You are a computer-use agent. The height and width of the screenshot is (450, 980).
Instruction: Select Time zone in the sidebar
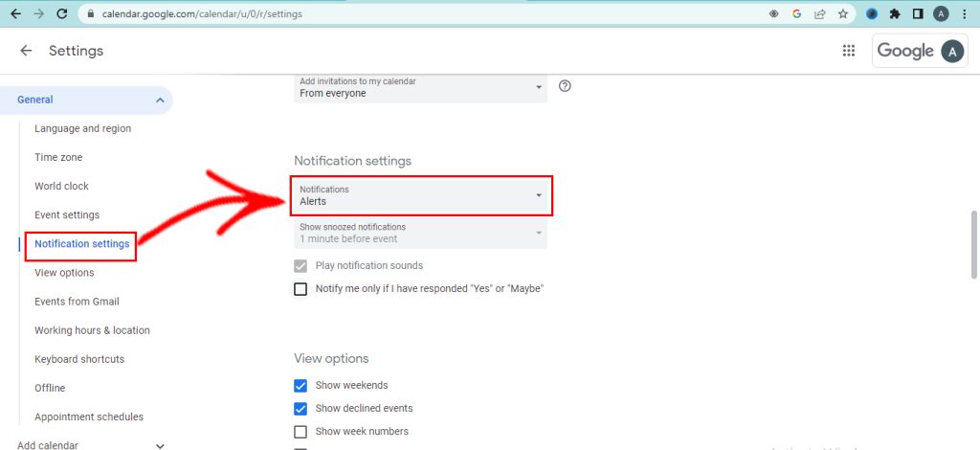[x=58, y=157]
